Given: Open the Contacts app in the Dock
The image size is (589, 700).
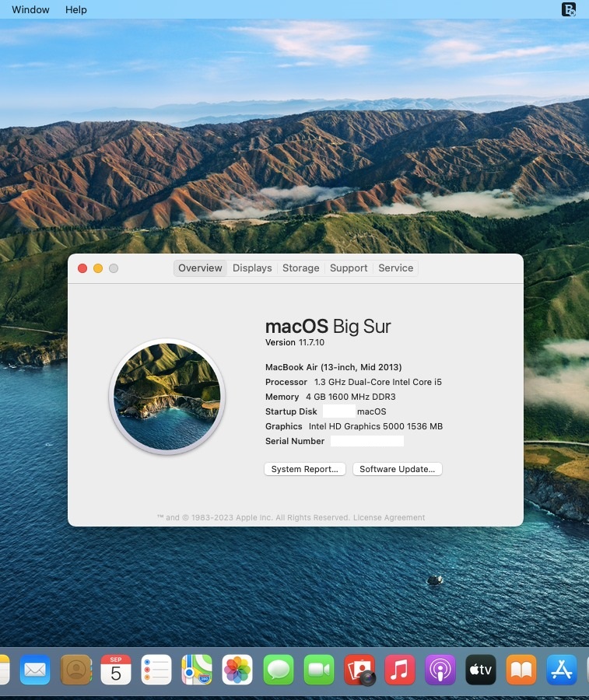Looking at the screenshot, I should 76,670.
